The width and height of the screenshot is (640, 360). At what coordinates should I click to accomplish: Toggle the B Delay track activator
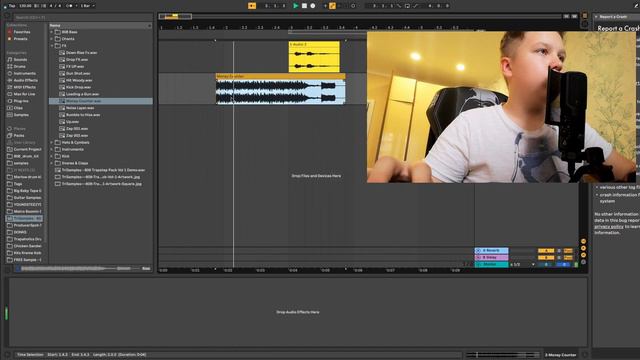[x=546, y=258]
